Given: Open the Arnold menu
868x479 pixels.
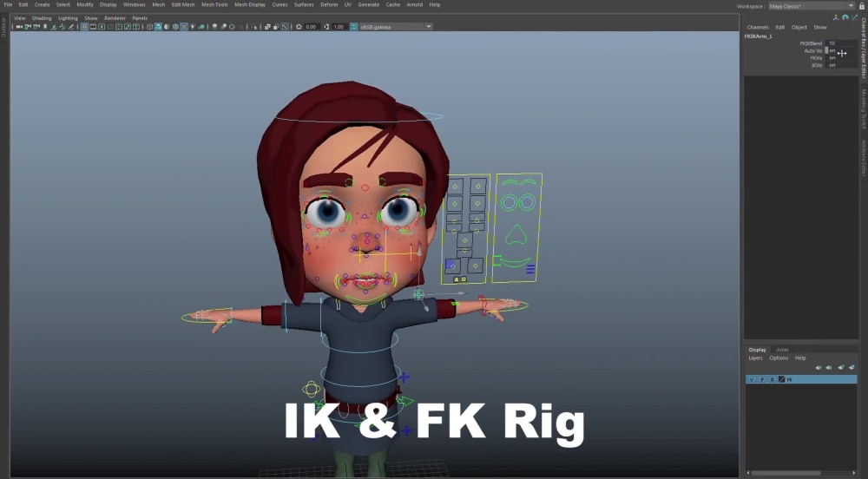Looking at the screenshot, I should point(415,4).
